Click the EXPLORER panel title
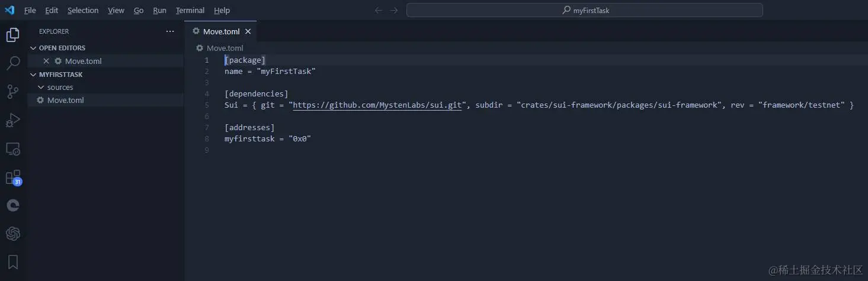The height and width of the screenshot is (281, 868). 54,31
